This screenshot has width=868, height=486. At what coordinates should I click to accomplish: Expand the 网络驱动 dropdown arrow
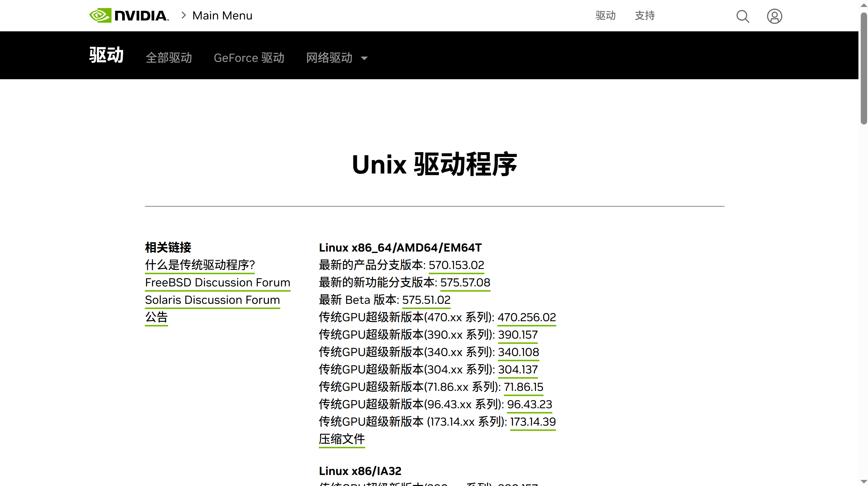(x=364, y=58)
